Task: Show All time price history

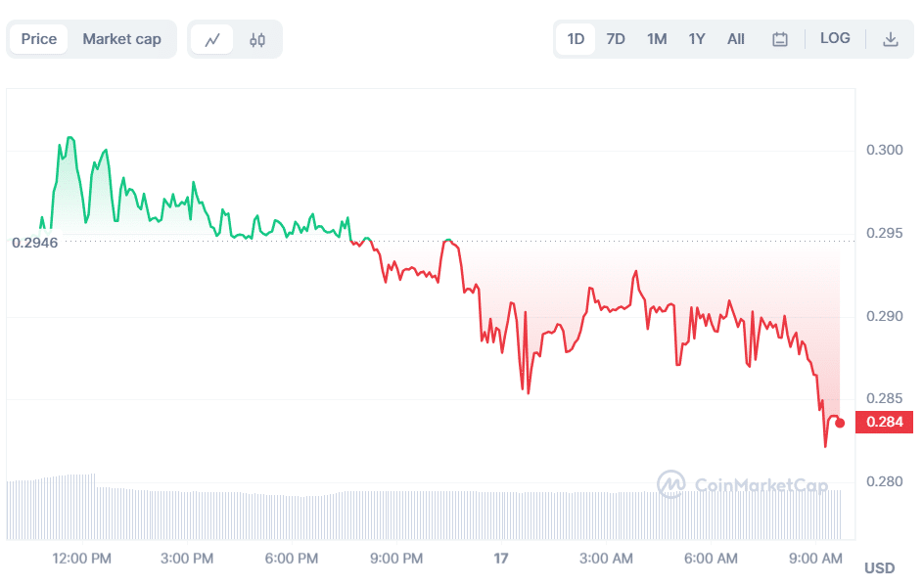Action: click(736, 39)
